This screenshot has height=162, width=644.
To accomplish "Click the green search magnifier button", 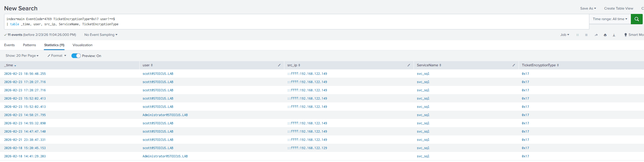I will pyautogui.click(x=637, y=19).
